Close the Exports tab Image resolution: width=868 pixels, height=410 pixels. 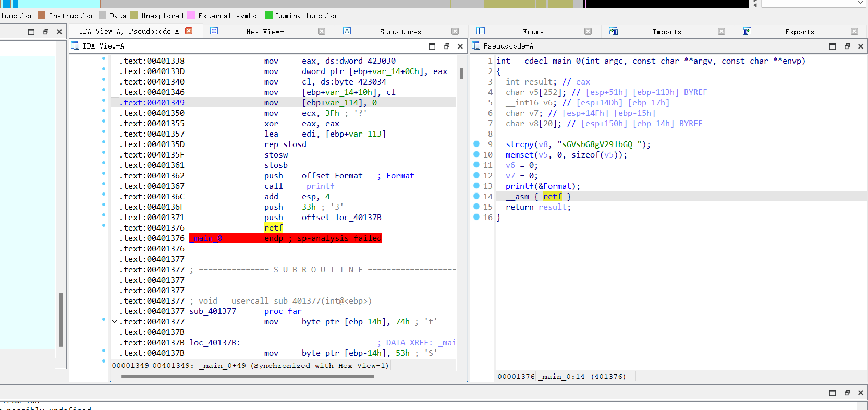pos(854,31)
